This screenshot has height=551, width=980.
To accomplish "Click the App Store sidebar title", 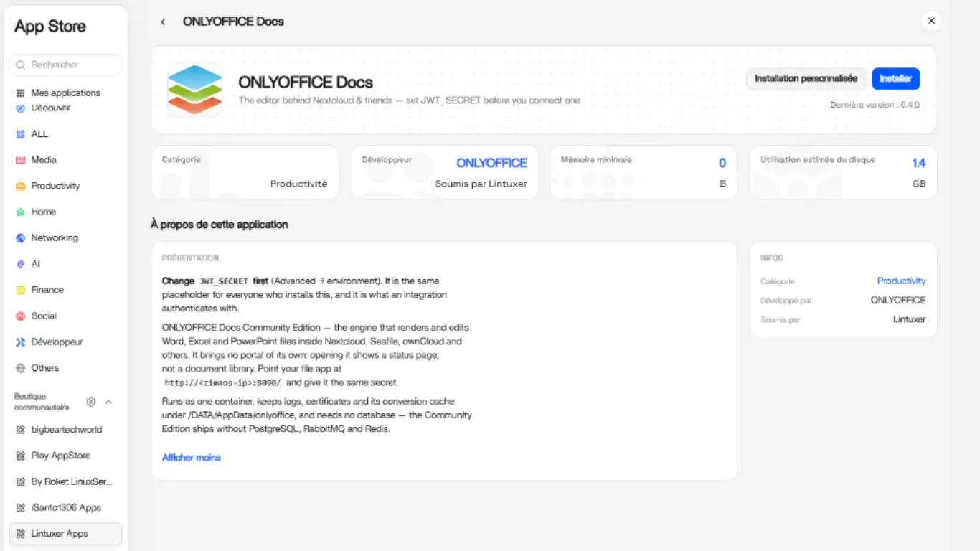I will tap(50, 27).
